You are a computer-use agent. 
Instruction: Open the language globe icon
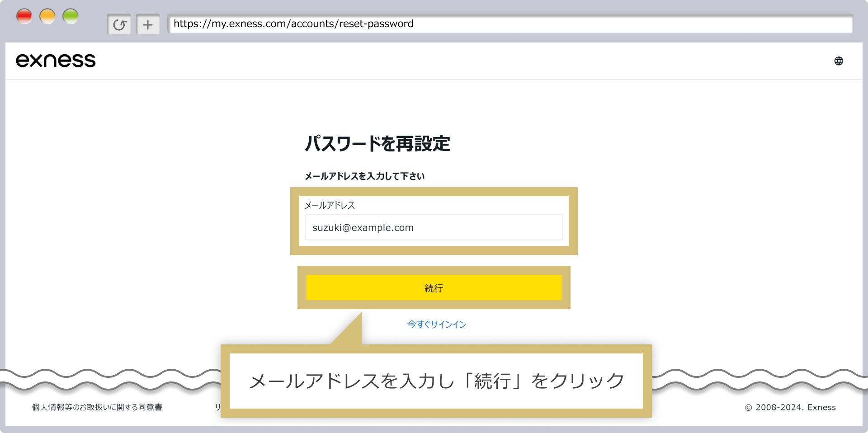click(x=839, y=61)
